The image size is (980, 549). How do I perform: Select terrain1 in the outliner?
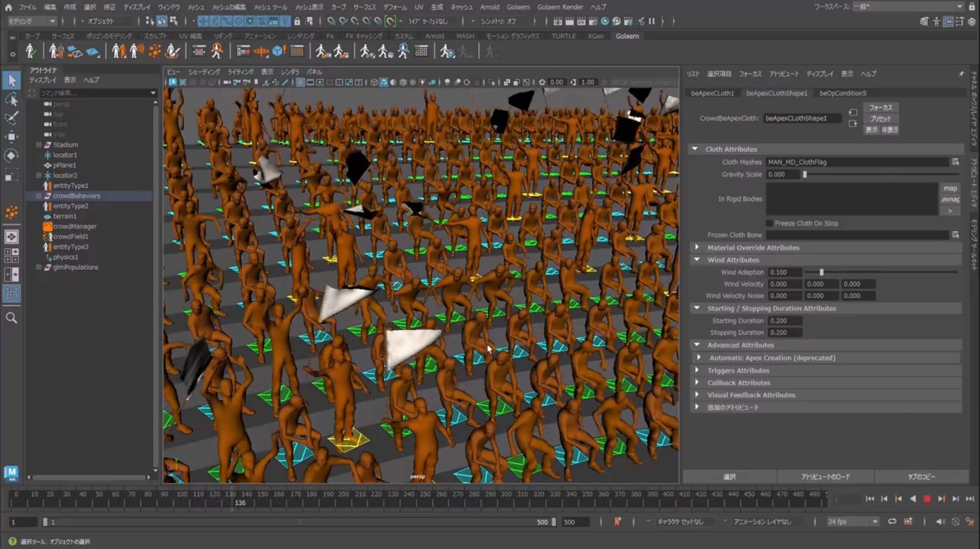coord(65,216)
